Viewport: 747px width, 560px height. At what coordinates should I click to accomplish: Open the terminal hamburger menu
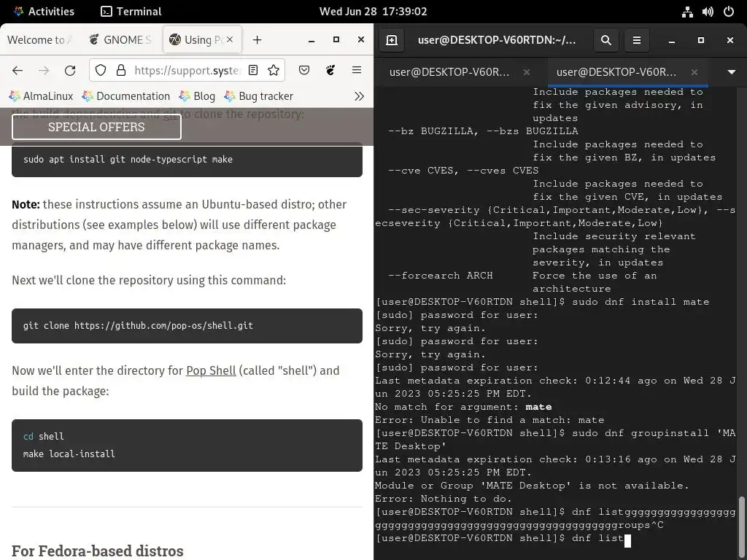point(636,40)
